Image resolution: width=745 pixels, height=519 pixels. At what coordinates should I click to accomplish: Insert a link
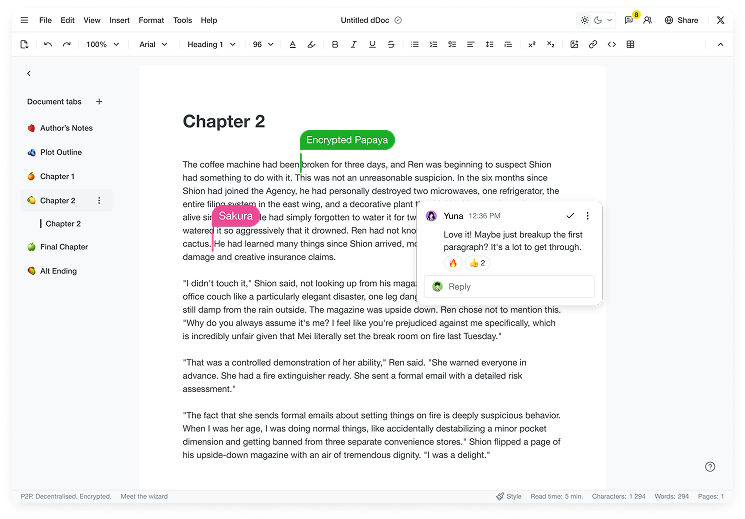click(x=592, y=44)
